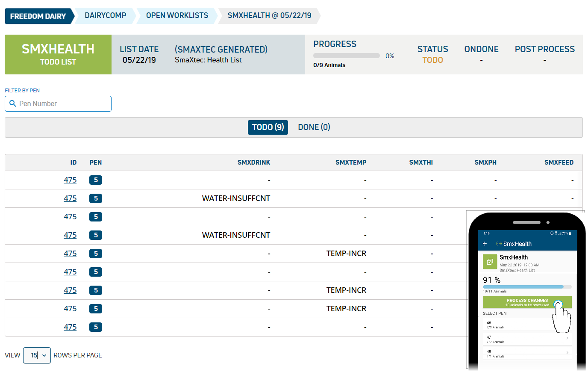This screenshot has width=588, height=372.
Task: Click the pen badge on the WATER-INSUFFCNT row
Action: pos(95,198)
